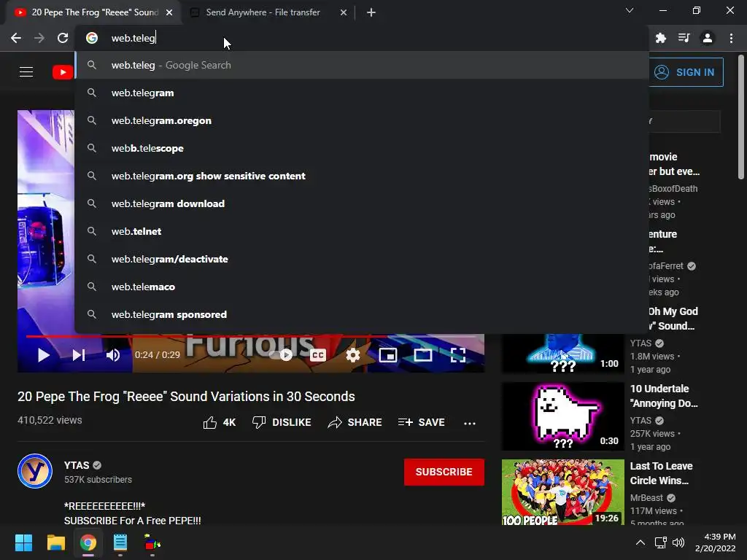The height and width of the screenshot is (560, 747).
Task: Switch to Send Anywhere - File transfer tab
Action: tap(263, 12)
